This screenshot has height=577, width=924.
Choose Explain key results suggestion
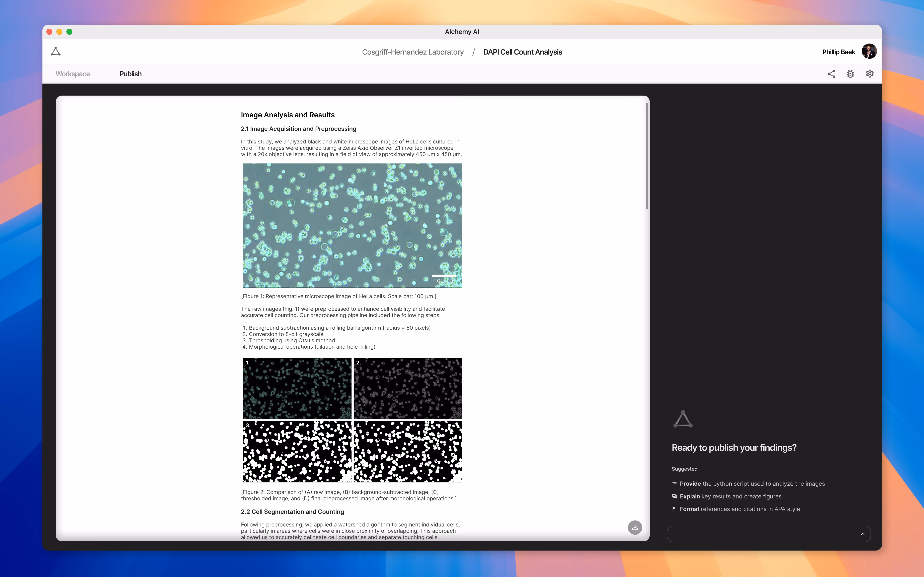(730, 496)
